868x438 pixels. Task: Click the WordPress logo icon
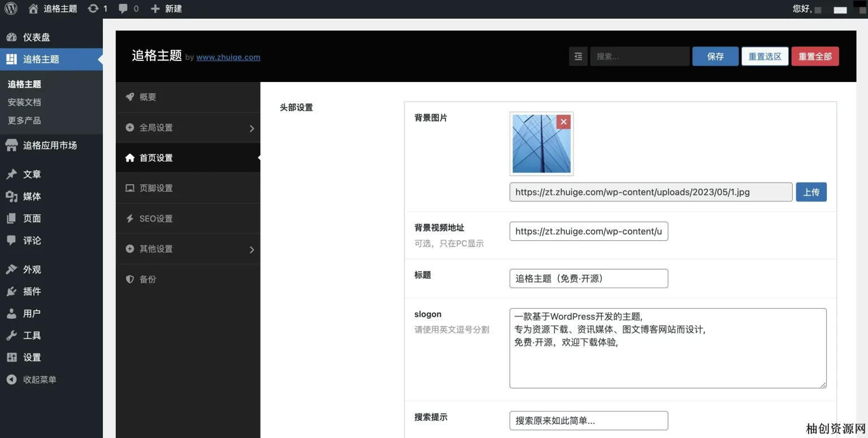coord(11,8)
